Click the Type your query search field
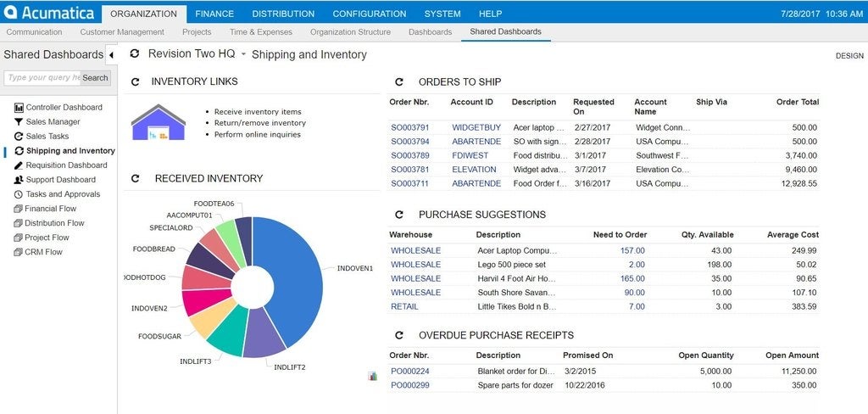 (42, 77)
